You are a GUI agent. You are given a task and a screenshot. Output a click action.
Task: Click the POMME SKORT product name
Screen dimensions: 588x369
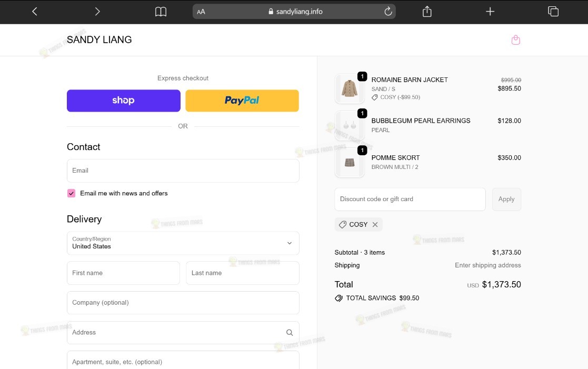(x=396, y=158)
